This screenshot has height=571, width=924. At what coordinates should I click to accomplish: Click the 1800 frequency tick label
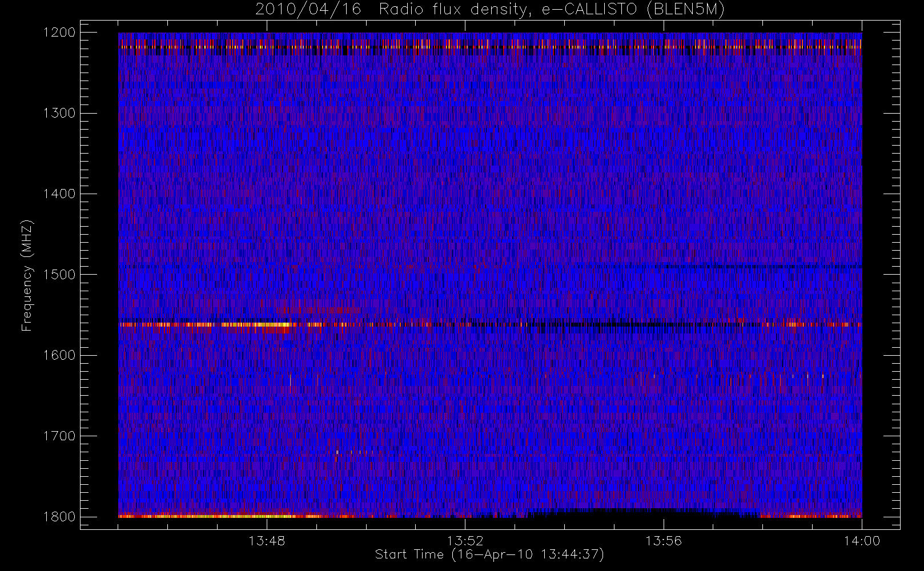point(59,517)
